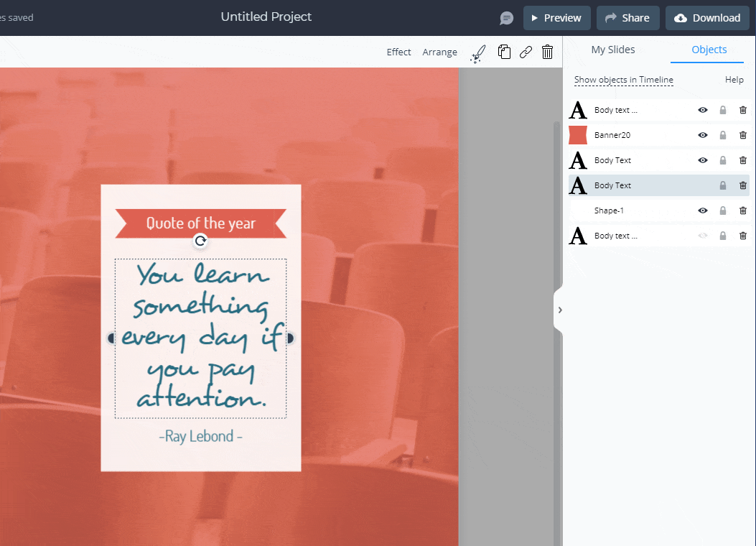This screenshot has height=546, width=756.
Task: Open the Arrange menu
Action: coord(439,52)
